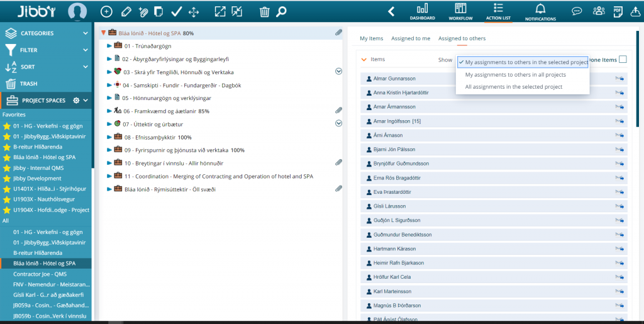The width and height of the screenshot is (644, 324).
Task: Click the upload tray icon in top bar
Action: tap(635, 11)
